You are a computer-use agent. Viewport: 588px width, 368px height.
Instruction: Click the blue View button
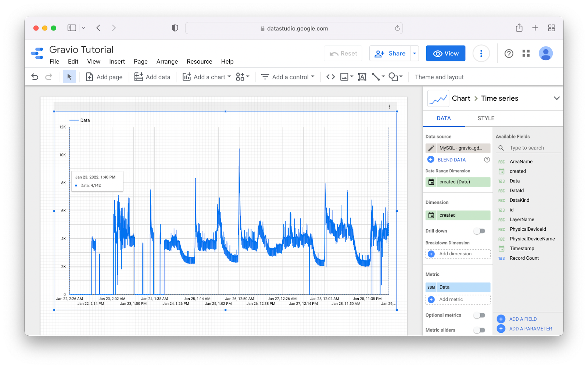tap(445, 53)
